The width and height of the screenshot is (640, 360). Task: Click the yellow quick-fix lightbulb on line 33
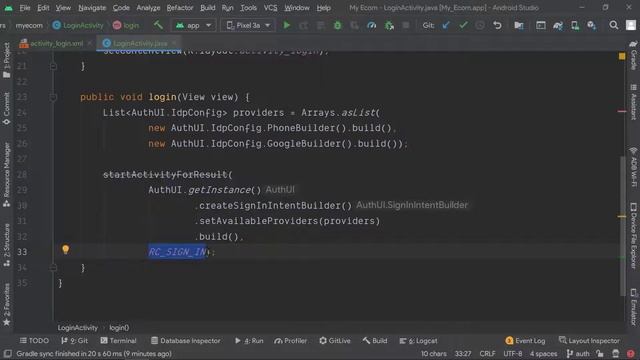(x=65, y=249)
